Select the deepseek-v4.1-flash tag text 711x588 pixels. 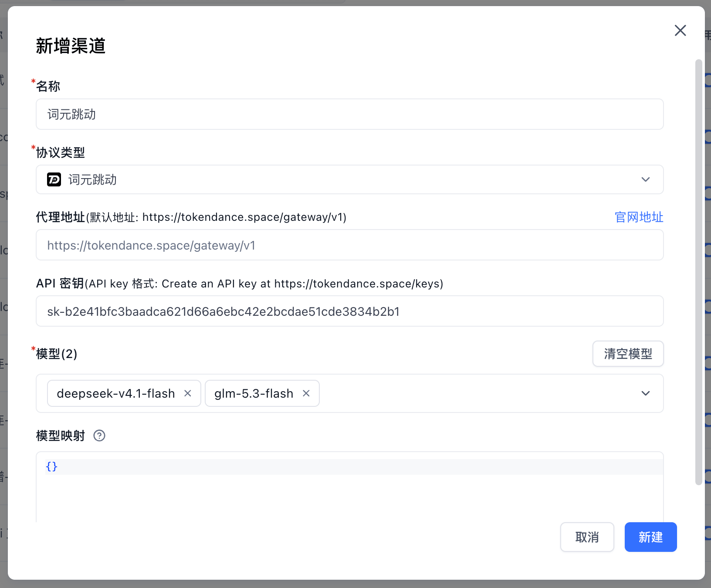tap(116, 393)
